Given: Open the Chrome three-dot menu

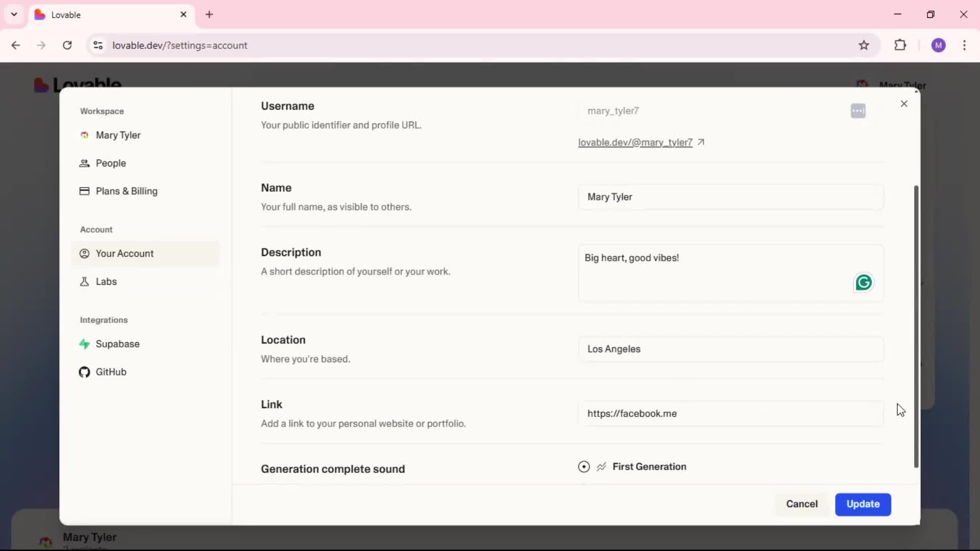Looking at the screenshot, I should pyautogui.click(x=964, y=45).
